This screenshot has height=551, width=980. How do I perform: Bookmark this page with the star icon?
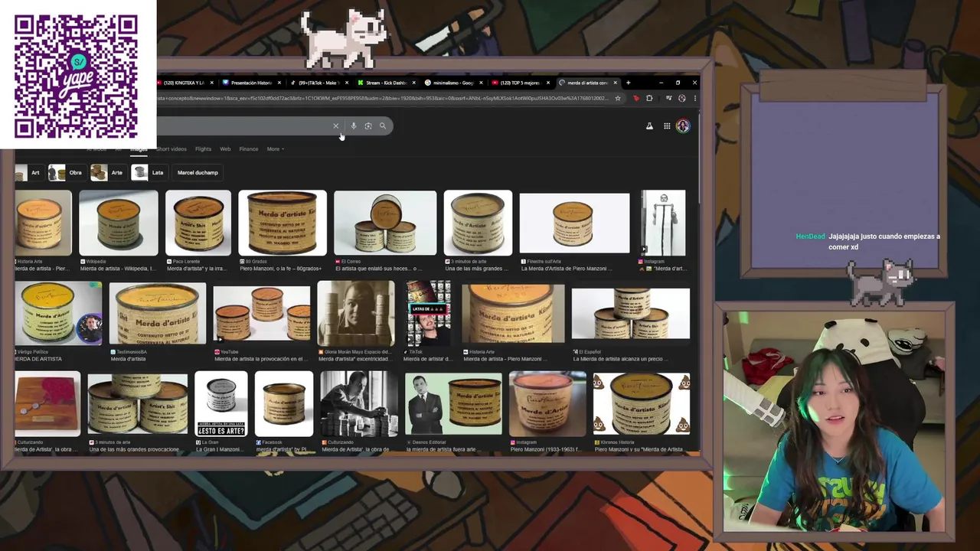point(618,98)
